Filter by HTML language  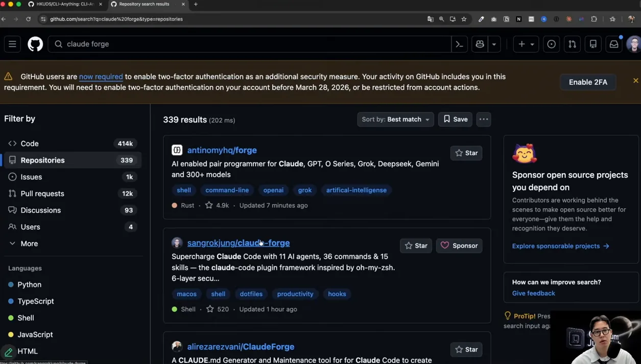pyautogui.click(x=28, y=351)
